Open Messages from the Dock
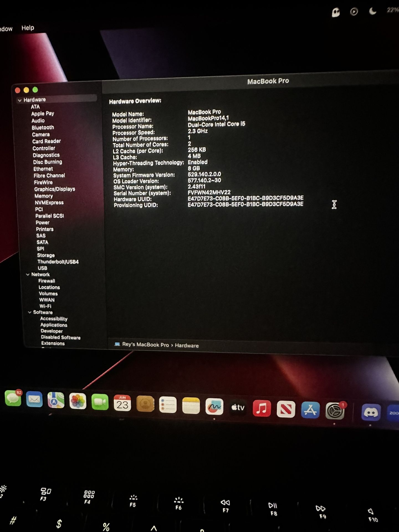Screen dimensions: 399x532 [13, 398]
